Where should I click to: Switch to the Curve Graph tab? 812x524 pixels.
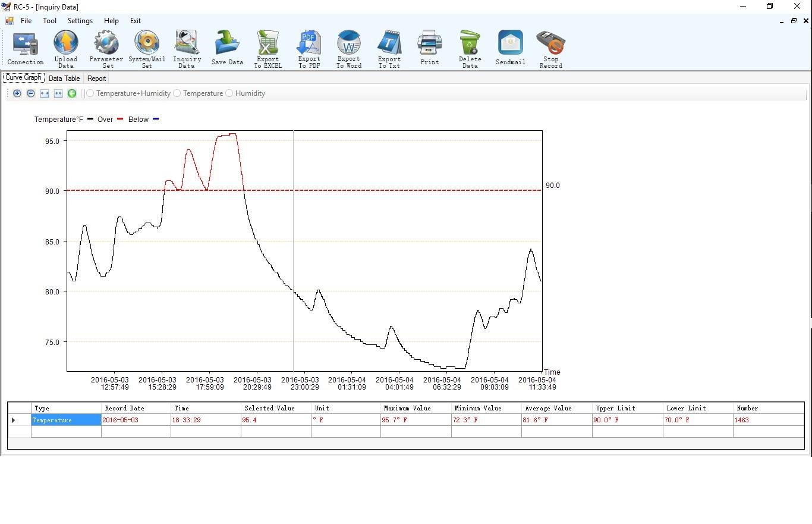[23, 78]
